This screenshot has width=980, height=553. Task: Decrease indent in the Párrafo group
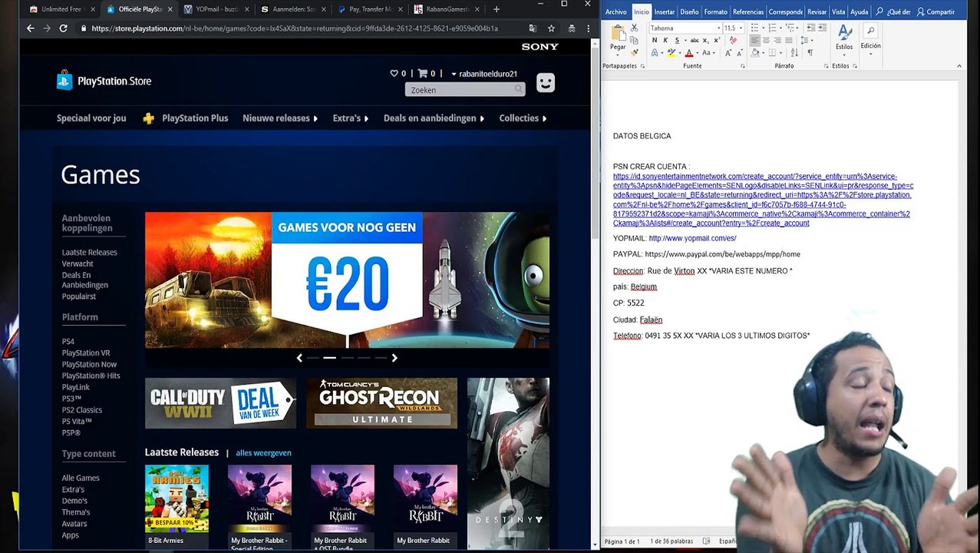811,28
